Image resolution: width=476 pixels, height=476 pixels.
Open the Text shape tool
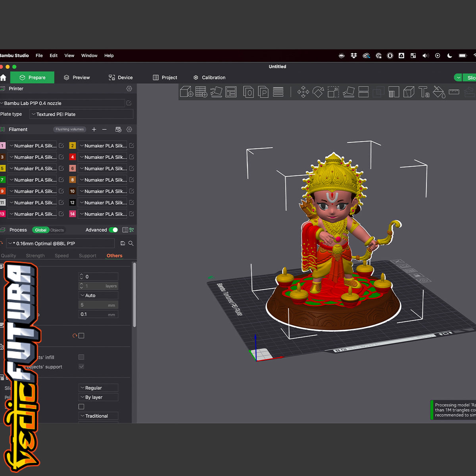click(424, 92)
